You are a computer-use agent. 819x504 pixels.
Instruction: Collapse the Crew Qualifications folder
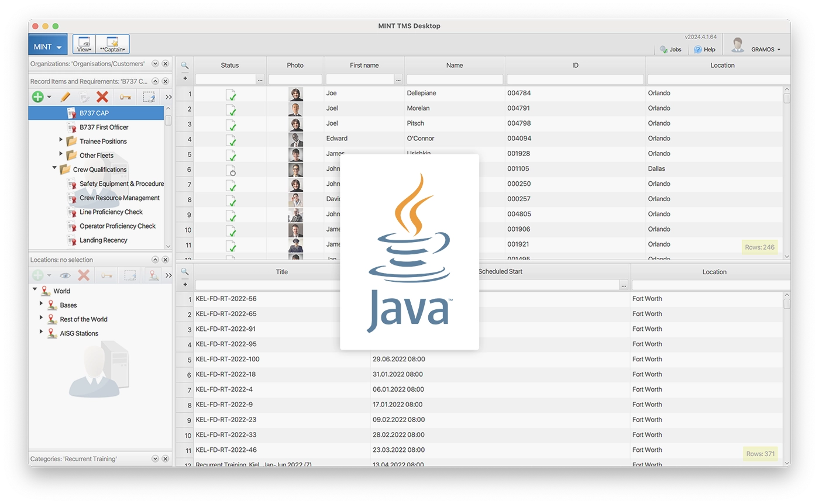point(54,168)
